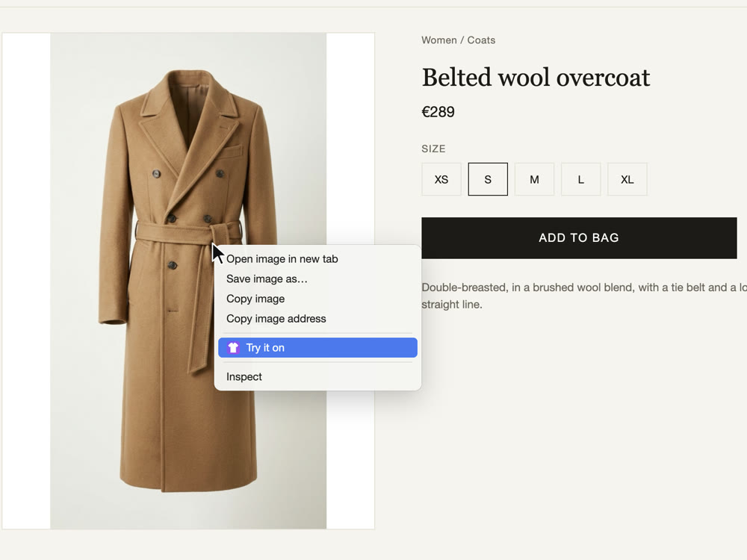Click the €289 price
The width and height of the screenshot is (747, 560).
(x=438, y=112)
